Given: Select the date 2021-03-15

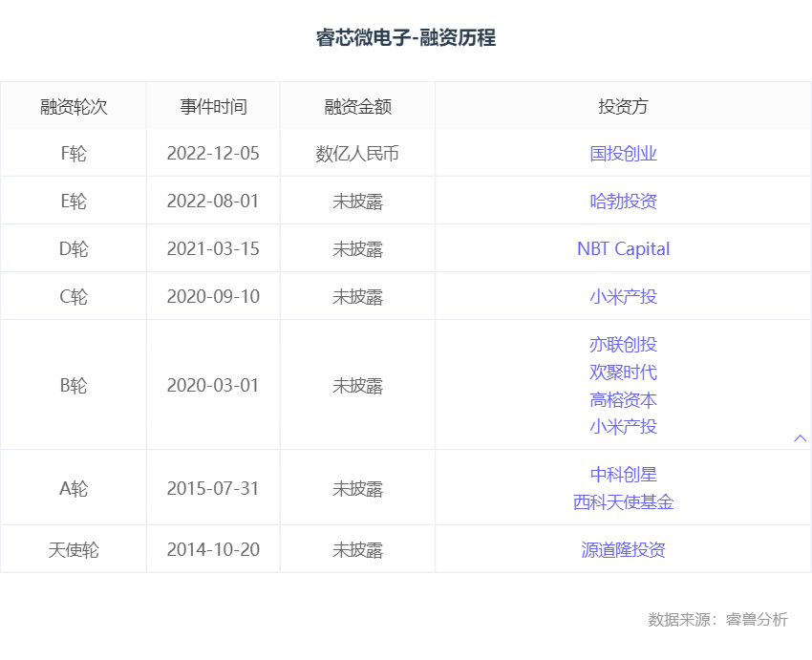Looking at the screenshot, I should coord(213,249).
